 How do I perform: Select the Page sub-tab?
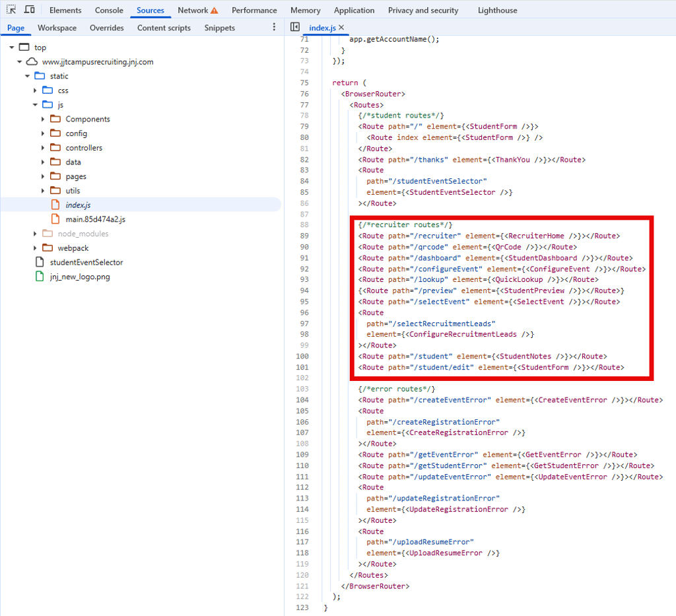click(x=16, y=28)
